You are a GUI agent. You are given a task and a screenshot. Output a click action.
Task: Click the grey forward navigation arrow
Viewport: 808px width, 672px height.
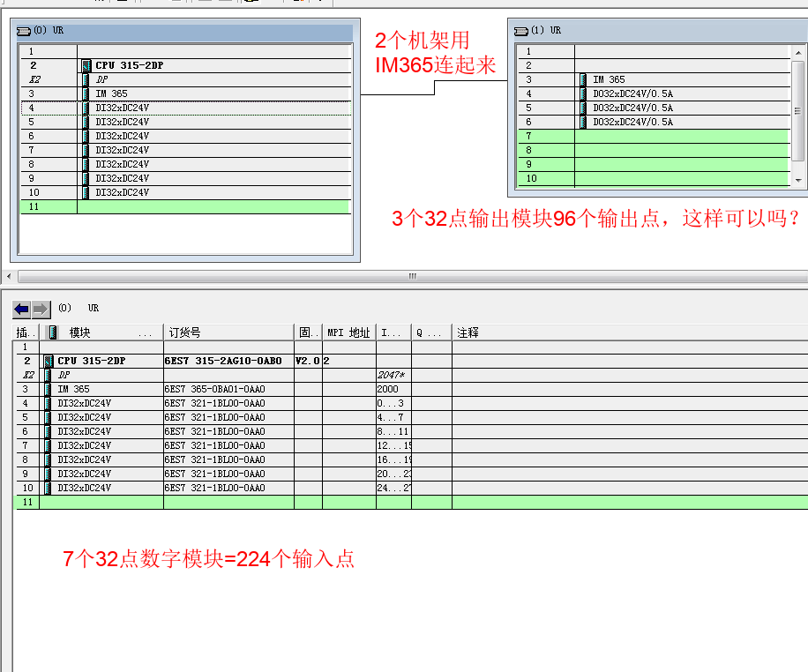coord(41,310)
